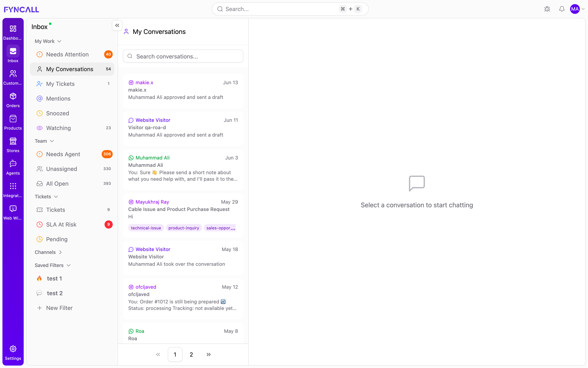Open the Orders section
This screenshot has width=588, height=368.
pyautogui.click(x=13, y=100)
